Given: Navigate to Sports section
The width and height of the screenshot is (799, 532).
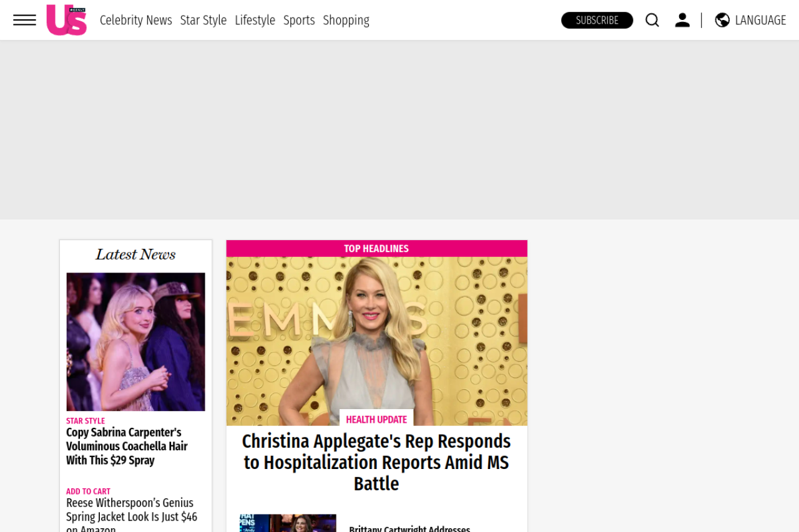Looking at the screenshot, I should tap(299, 20).
